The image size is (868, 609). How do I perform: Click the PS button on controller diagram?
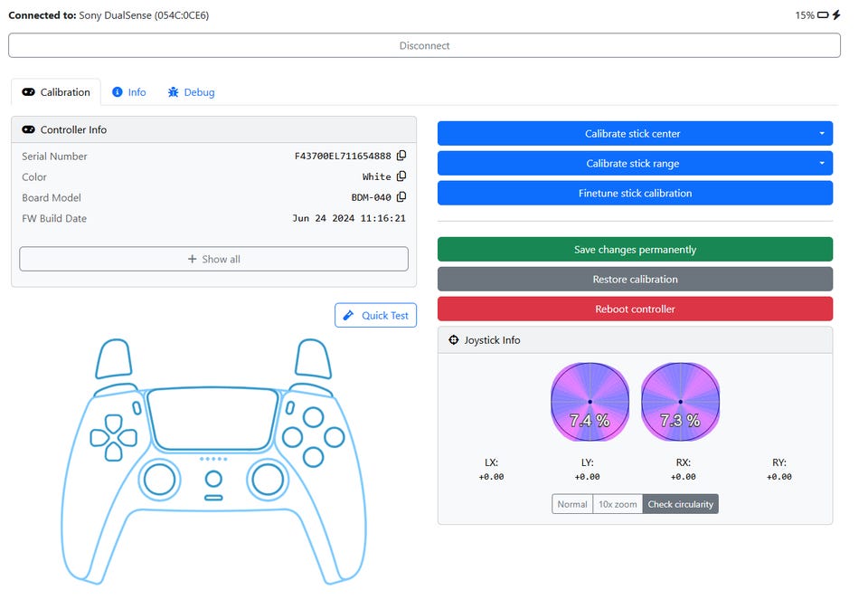[213, 479]
